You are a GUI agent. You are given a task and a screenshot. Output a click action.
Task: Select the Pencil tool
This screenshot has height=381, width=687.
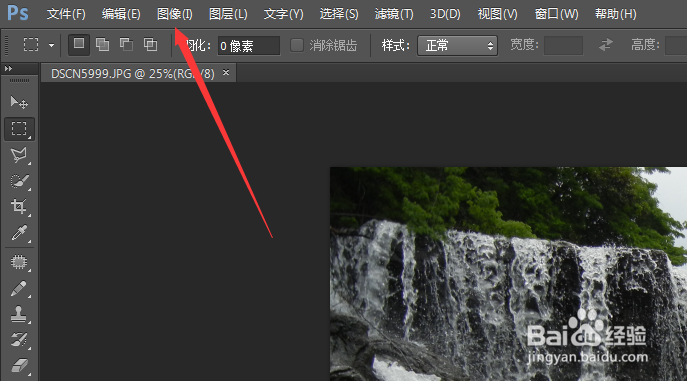pyautogui.click(x=19, y=288)
